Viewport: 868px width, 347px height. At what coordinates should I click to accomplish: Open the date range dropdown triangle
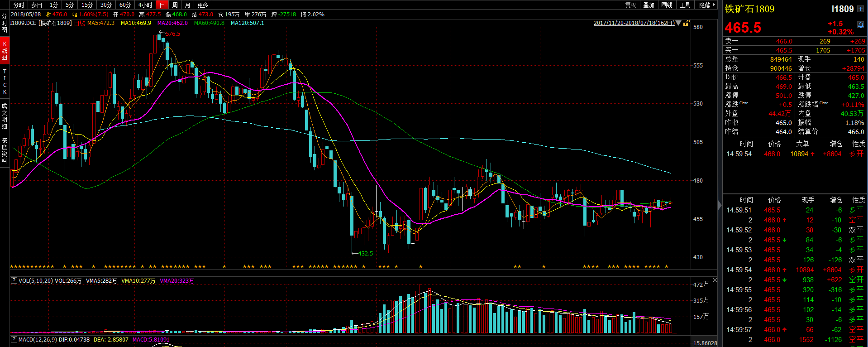point(678,23)
